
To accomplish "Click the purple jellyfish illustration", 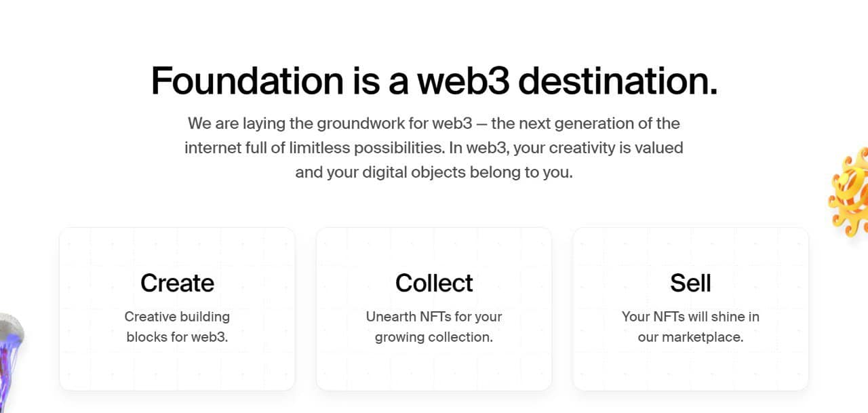I will pos(11,363).
